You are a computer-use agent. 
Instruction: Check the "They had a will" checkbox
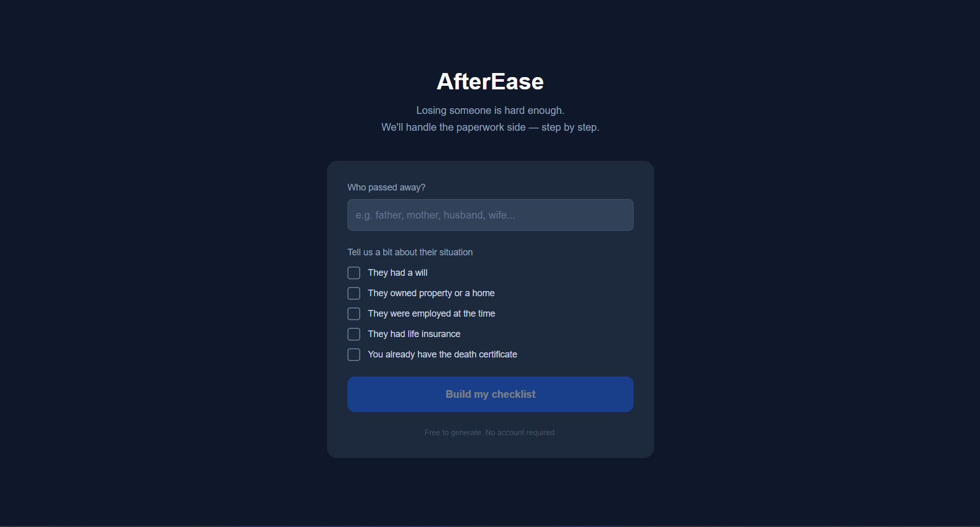click(354, 273)
